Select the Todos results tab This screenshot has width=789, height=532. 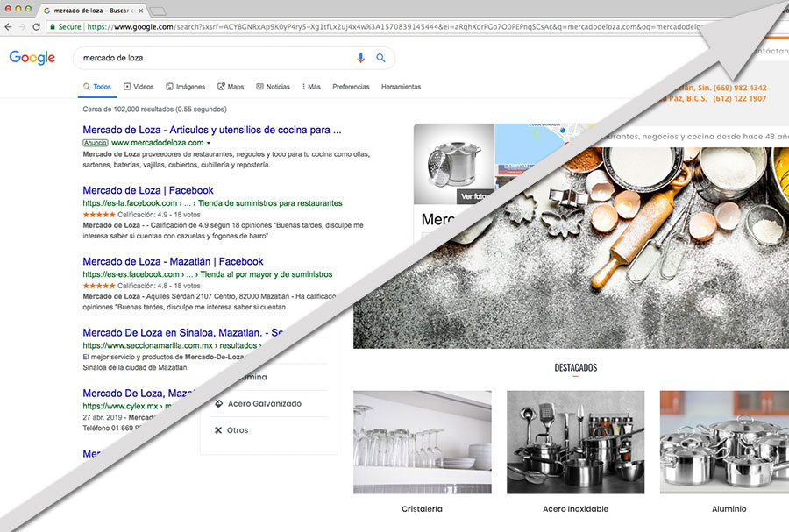(97, 87)
